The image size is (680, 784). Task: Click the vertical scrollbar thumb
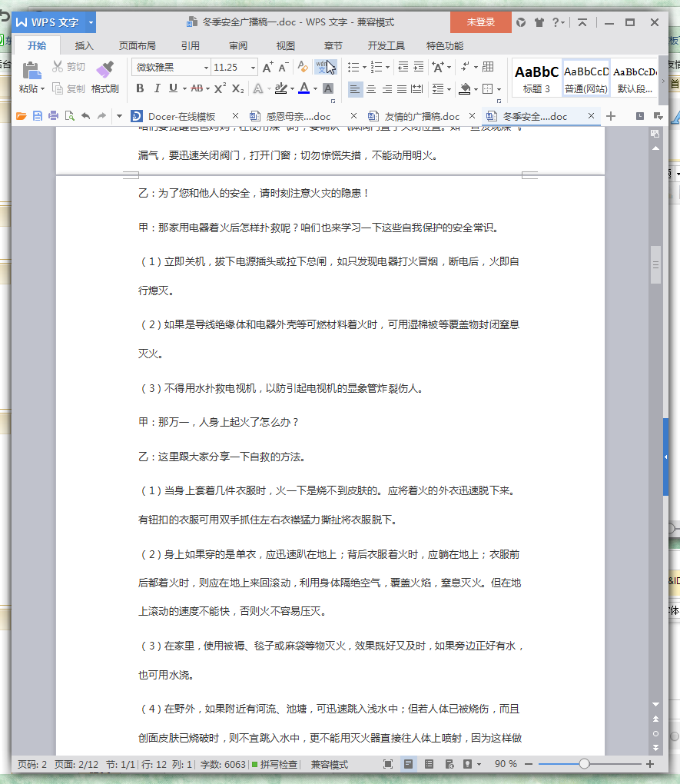pyautogui.click(x=655, y=265)
